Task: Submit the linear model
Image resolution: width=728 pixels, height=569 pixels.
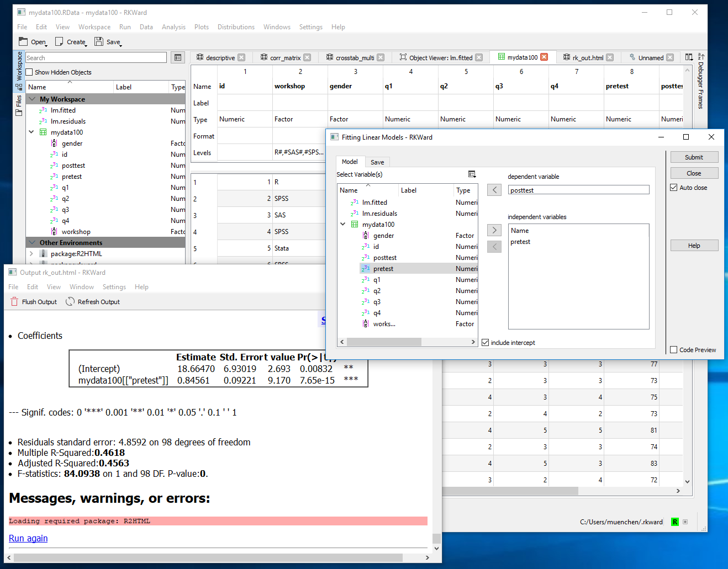Action: coord(694,157)
